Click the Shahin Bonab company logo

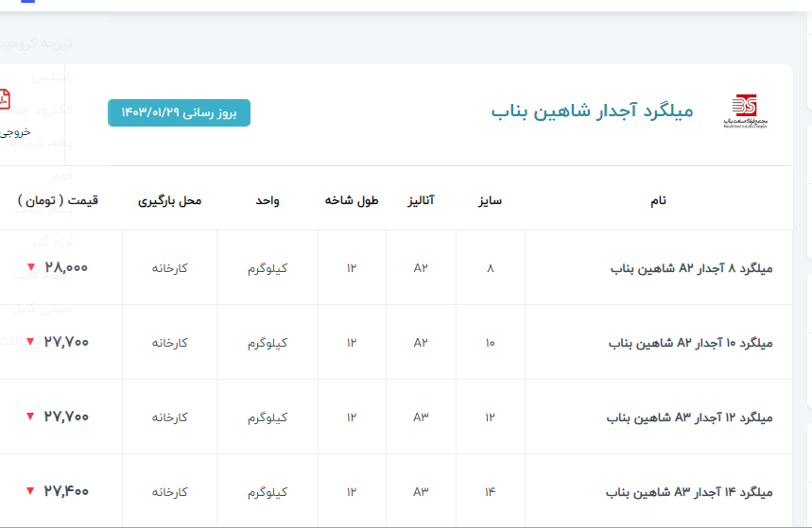[744, 111]
